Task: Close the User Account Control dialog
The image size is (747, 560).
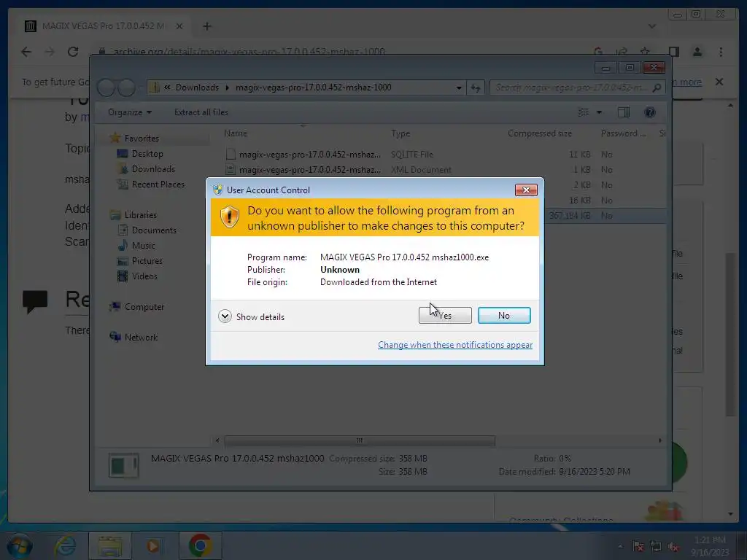Action: (x=526, y=190)
